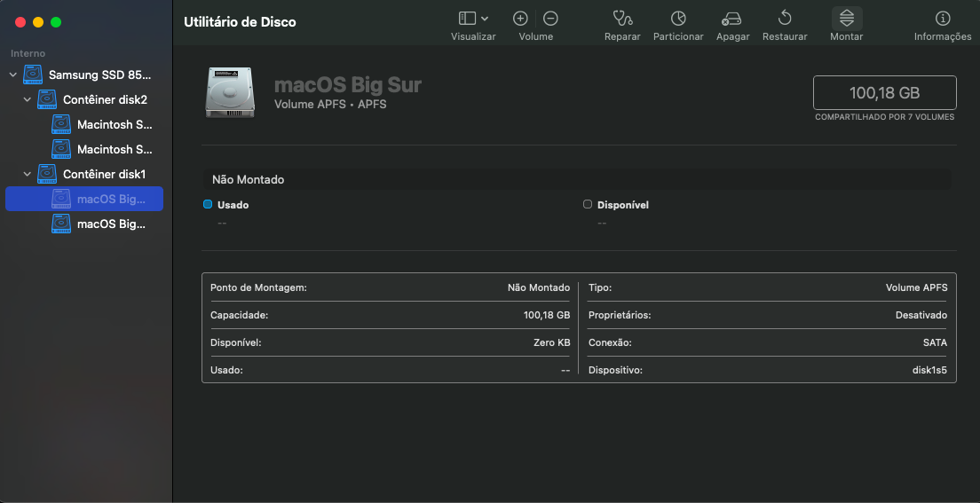The image size is (980, 503).
Task: Select first Macintosh S... volume
Action: [115, 124]
